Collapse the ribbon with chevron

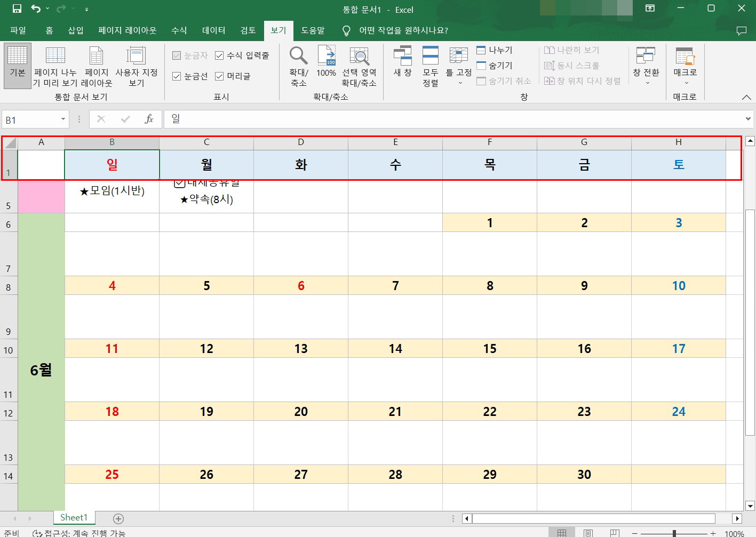point(746,97)
